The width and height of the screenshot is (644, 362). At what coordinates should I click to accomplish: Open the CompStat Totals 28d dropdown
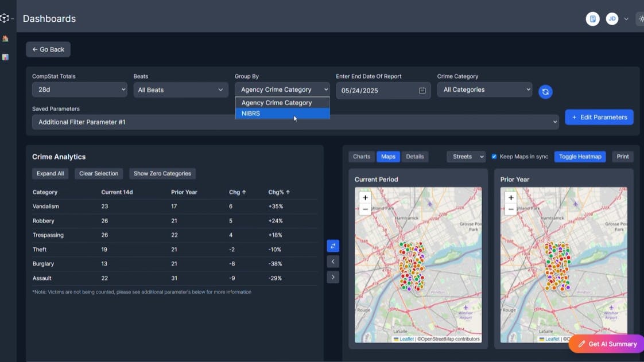coord(79,89)
